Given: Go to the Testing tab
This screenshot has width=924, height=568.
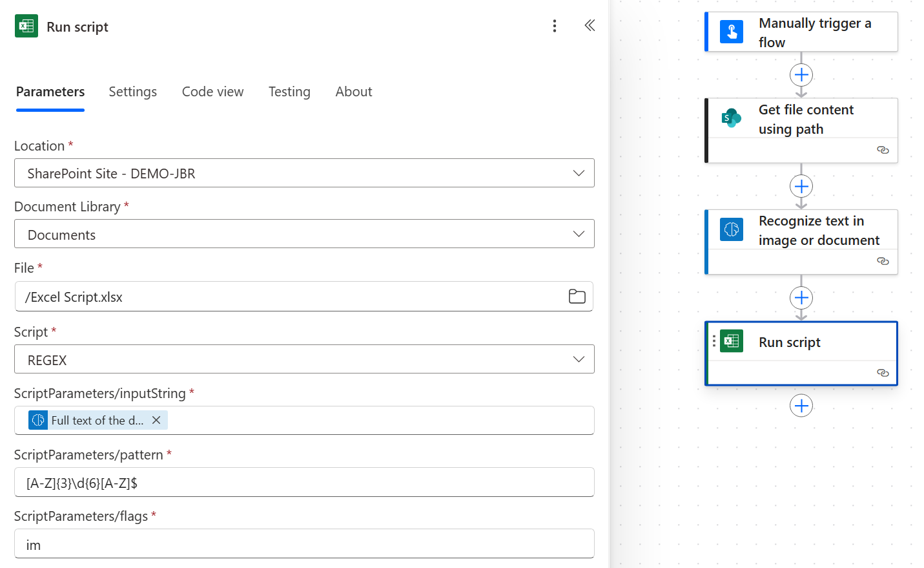Looking at the screenshot, I should tap(289, 92).
